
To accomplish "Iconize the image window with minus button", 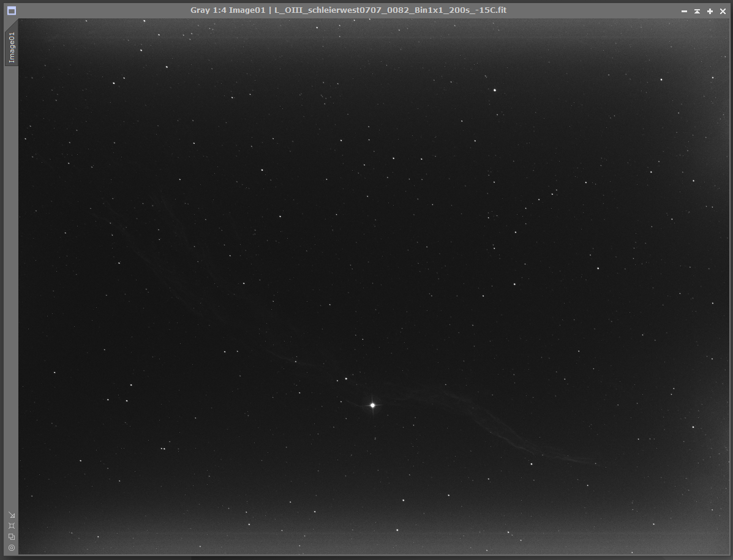I will click(x=684, y=11).
